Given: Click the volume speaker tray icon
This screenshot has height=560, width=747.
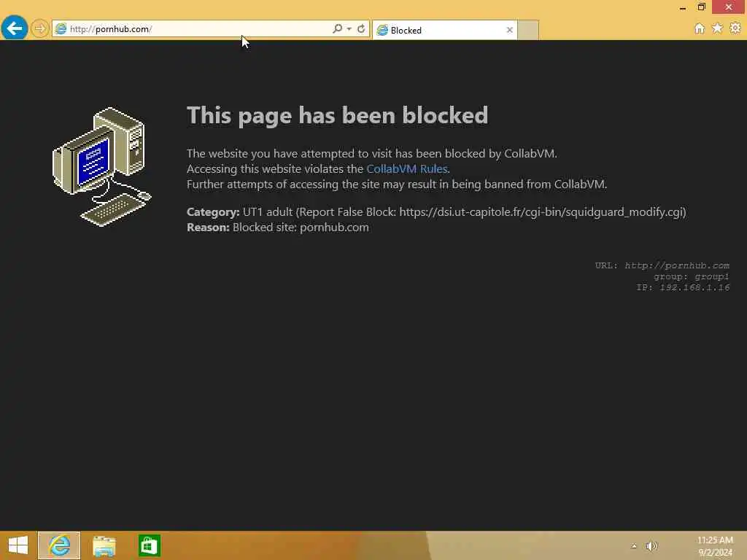Looking at the screenshot, I should pyautogui.click(x=651, y=546).
